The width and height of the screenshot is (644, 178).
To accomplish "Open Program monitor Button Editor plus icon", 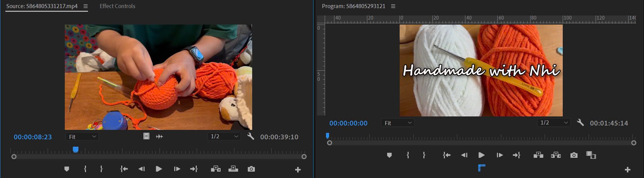I will pyautogui.click(x=628, y=170).
